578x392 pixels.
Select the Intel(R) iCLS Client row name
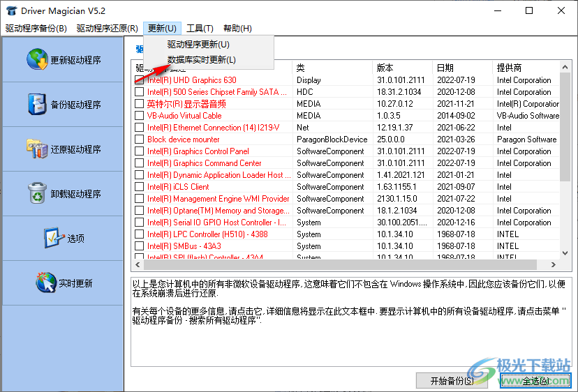178,187
